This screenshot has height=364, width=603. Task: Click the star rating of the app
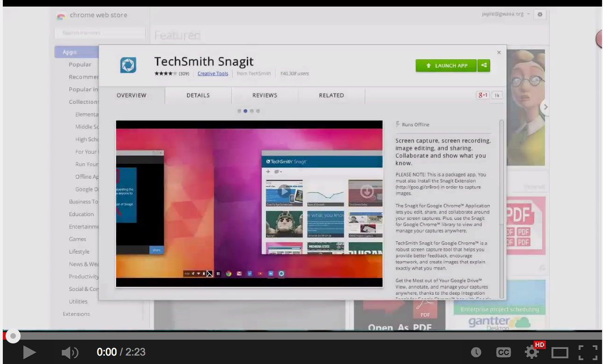pos(166,73)
